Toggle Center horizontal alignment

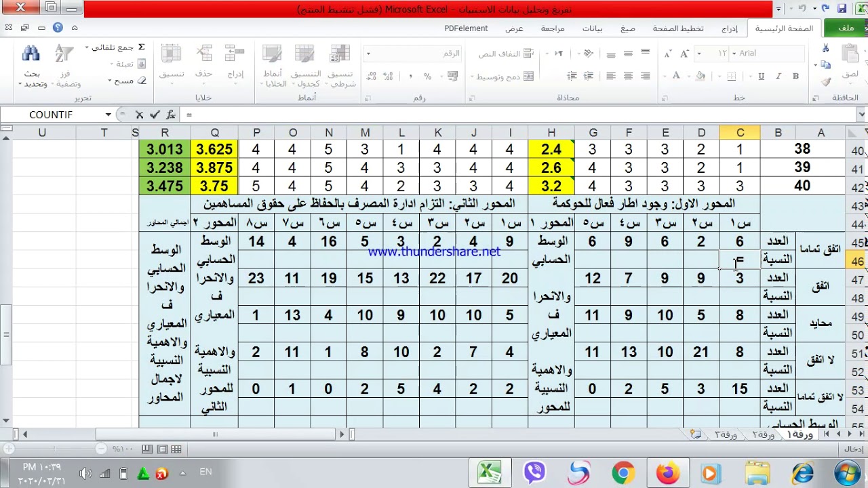click(x=629, y=76)
